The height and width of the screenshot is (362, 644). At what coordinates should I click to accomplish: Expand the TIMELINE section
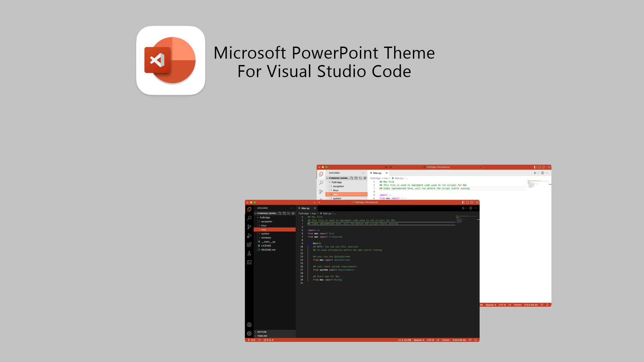click(262, 336)
